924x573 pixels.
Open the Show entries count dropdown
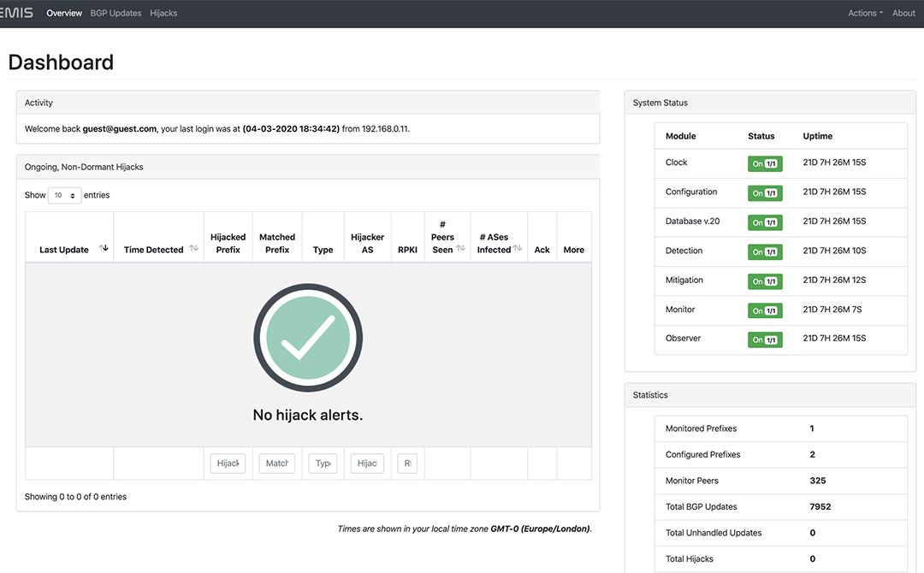point(65,196)
